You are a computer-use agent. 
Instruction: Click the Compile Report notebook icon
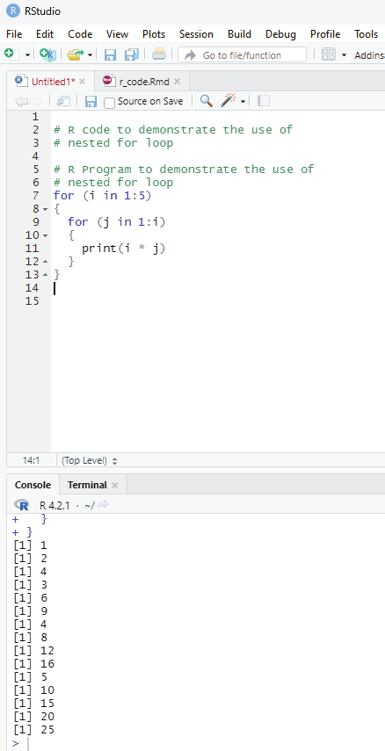pos(264,101)
